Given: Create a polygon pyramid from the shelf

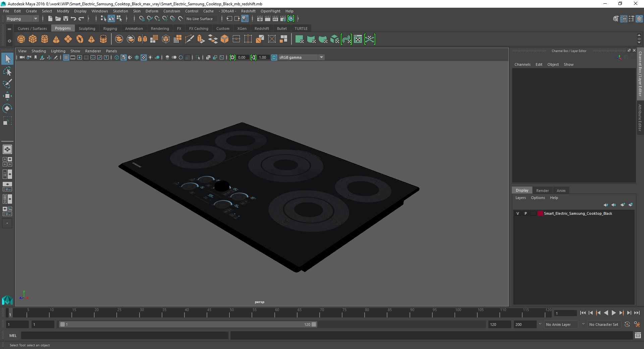Looking at the screenshot, I should coord(91,39).
